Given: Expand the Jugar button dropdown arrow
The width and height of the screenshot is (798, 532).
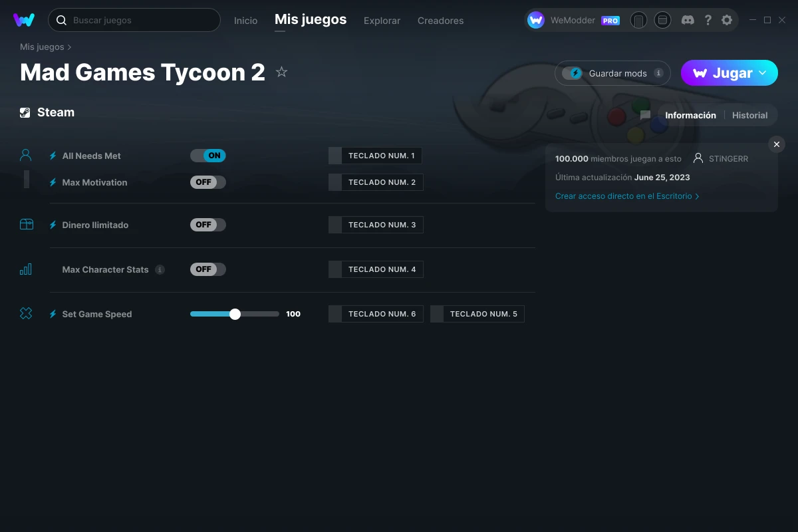Looking at the screenshot, I should tap(763, 73).
